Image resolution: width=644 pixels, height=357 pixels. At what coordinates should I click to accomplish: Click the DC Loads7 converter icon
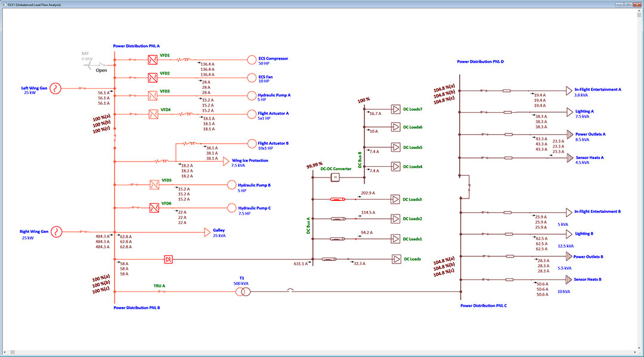click(x=395, y=109)
